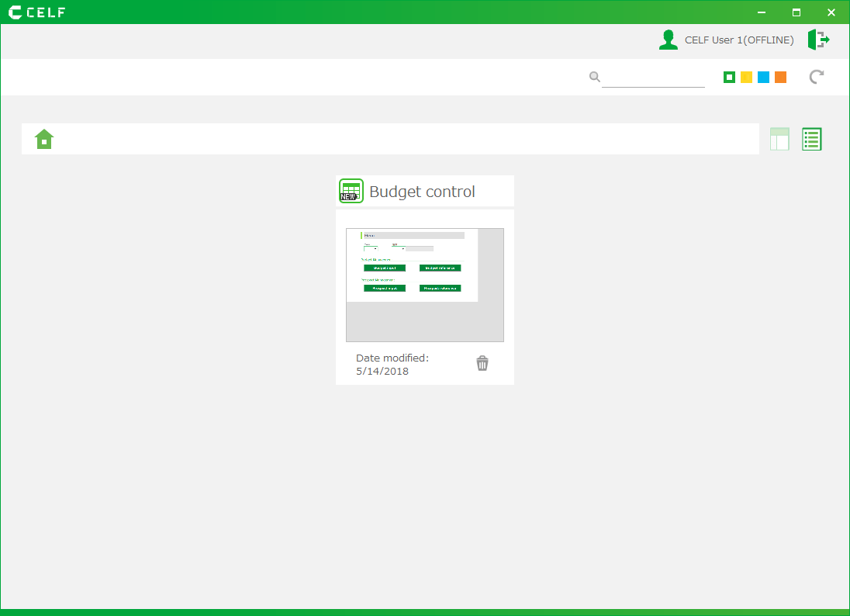Select the yellow color filter square
The width and height of the screenshot is (850, 616).
746,77
